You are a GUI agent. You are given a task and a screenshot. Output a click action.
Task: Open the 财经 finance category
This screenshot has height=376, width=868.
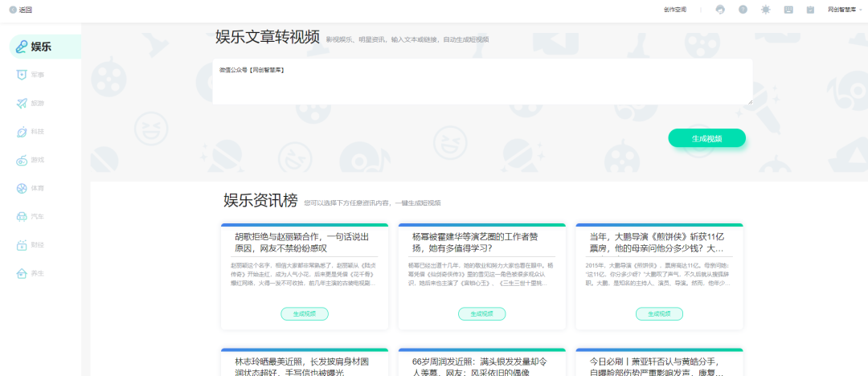32,245
